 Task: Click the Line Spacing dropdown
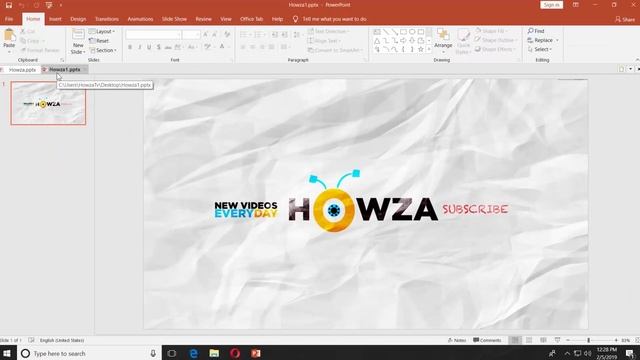pyautogui.click(x=298, y=35)
